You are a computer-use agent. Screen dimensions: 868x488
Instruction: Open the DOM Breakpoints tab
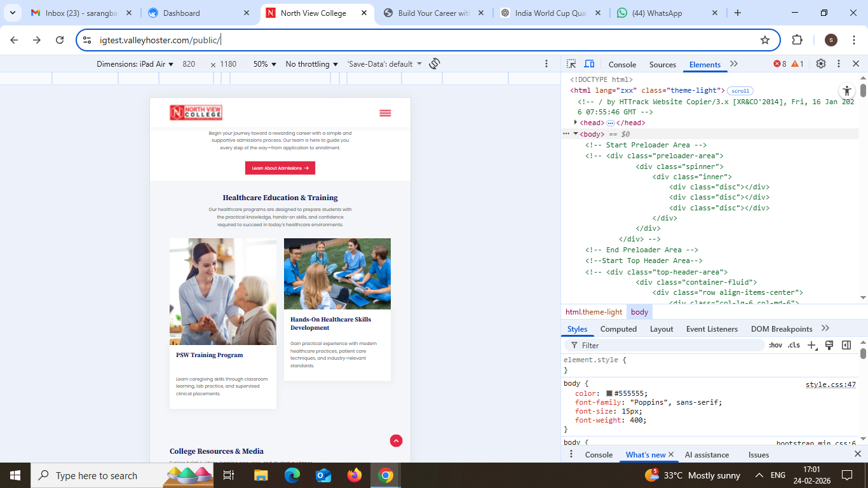click(782, 329)
